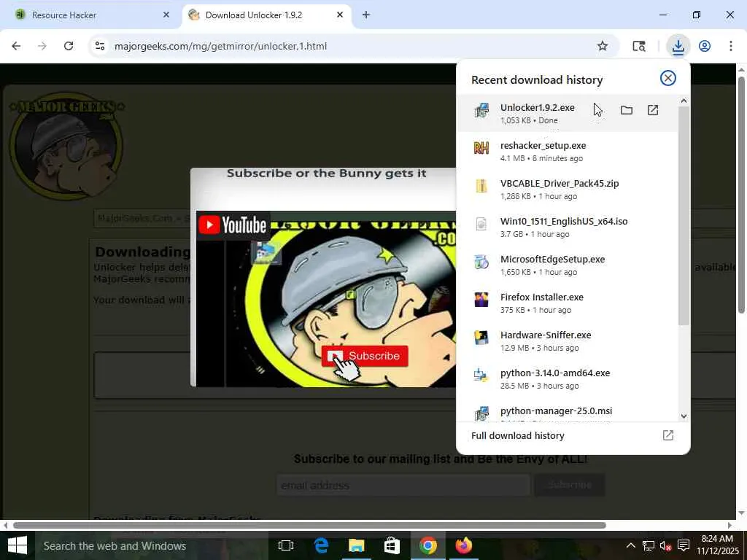Open Chrome three-dot menu

[731, 46]
